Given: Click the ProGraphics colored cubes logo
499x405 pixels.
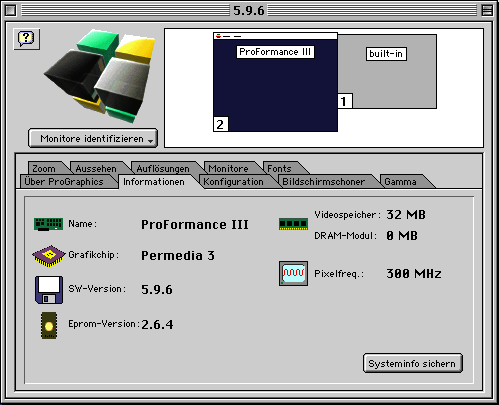Looking at the screenshot, I should coord(100,76).
